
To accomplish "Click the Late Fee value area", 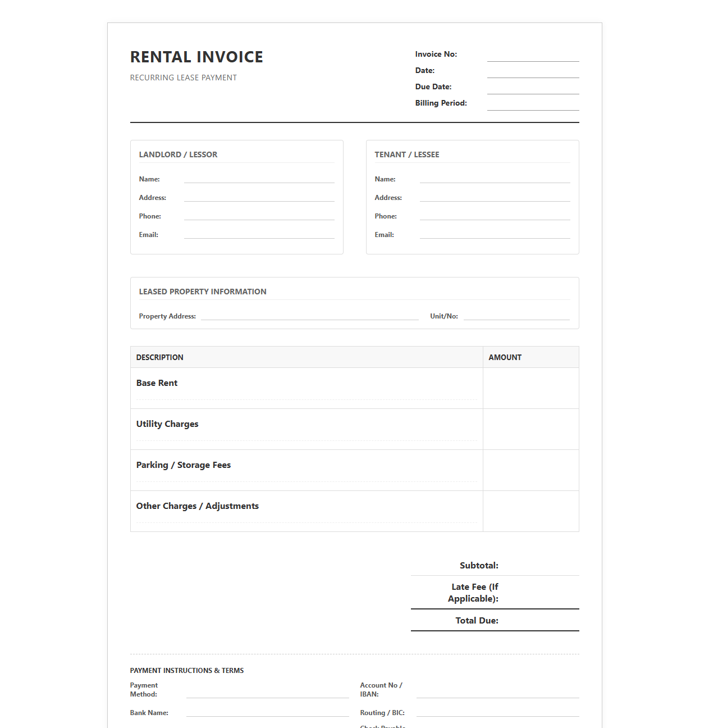I will [542, 593].
